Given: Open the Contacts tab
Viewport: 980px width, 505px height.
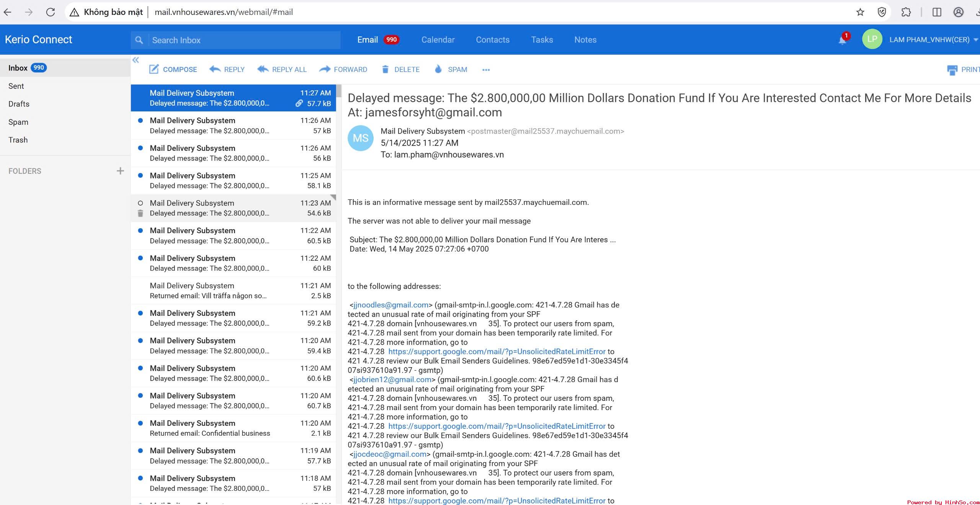Looking at the screenshot, I should pyautogui.click(x=493, y=40).
